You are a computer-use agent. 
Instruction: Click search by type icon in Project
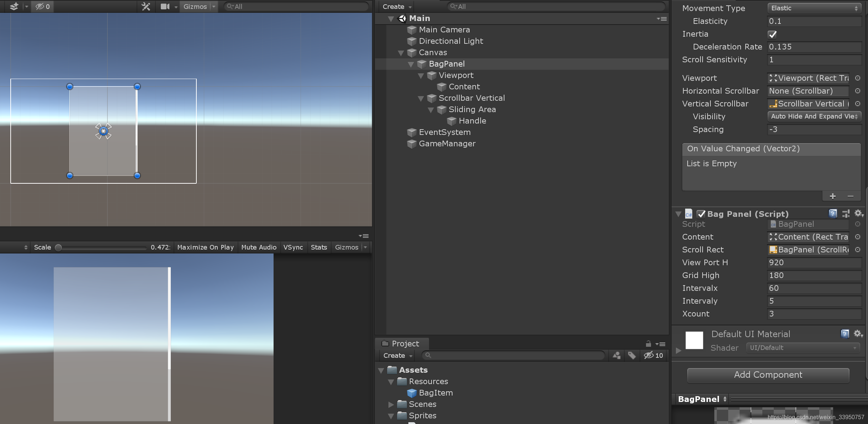tap(616, 355)
